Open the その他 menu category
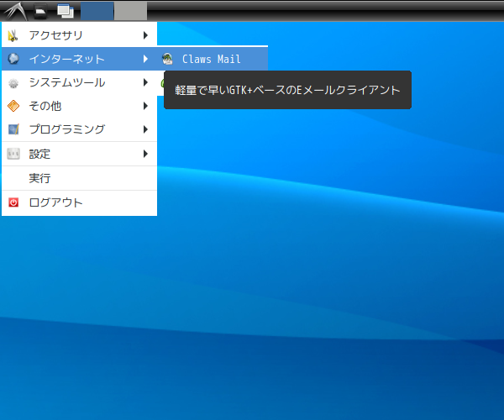This screenshot has width=504, height=420. click(80, 106)
